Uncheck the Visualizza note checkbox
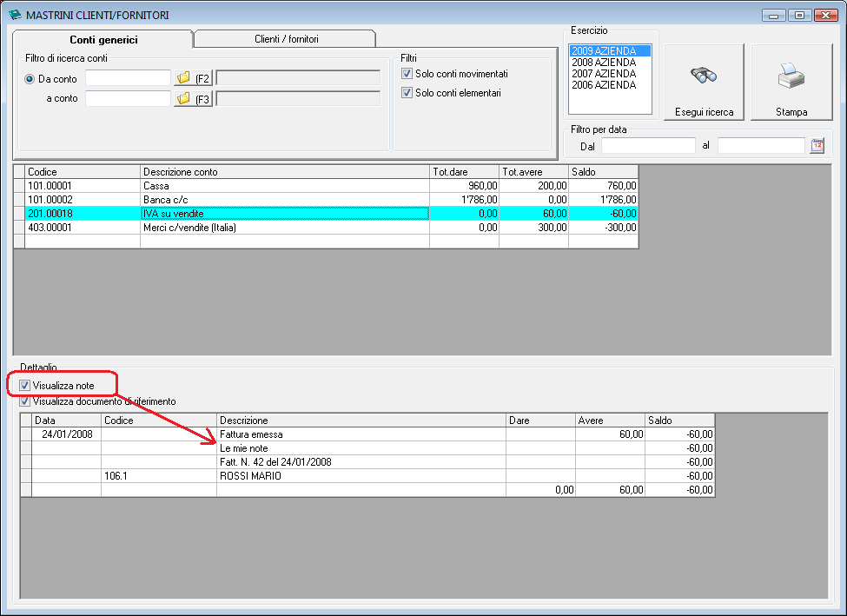 click(x=24, y=385)
